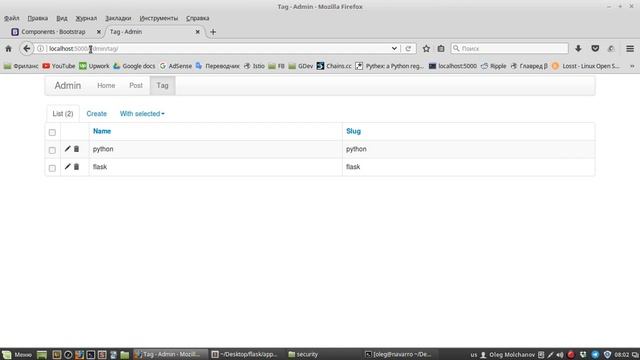Screen dimensions: 640x360
Task: Open the Файл menu
Action: point(12,18)
